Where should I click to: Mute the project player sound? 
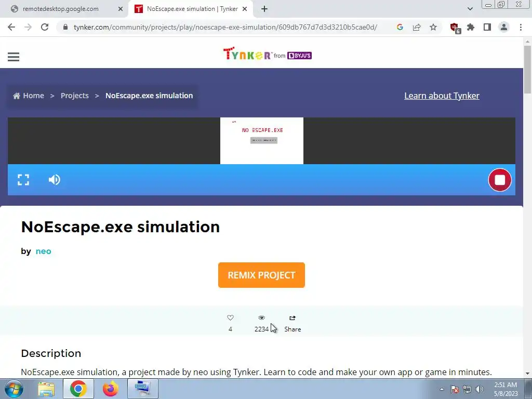click(54, 179)
